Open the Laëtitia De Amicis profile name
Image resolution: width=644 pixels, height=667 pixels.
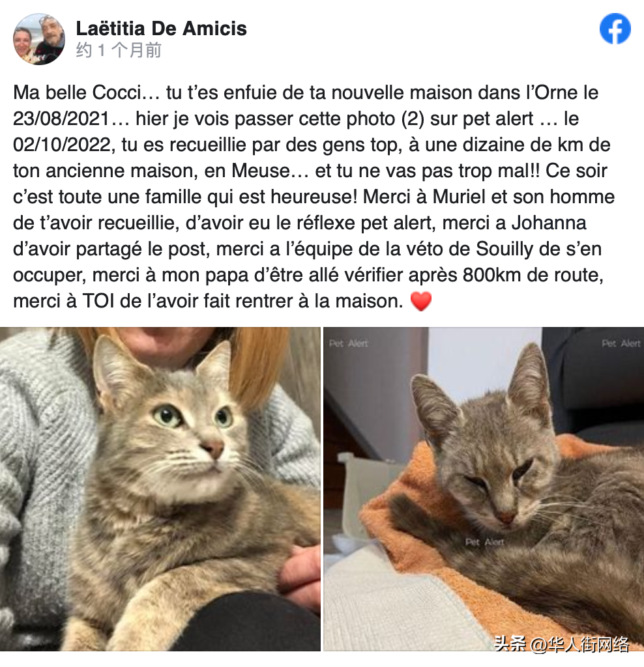[x=161, y=29]
